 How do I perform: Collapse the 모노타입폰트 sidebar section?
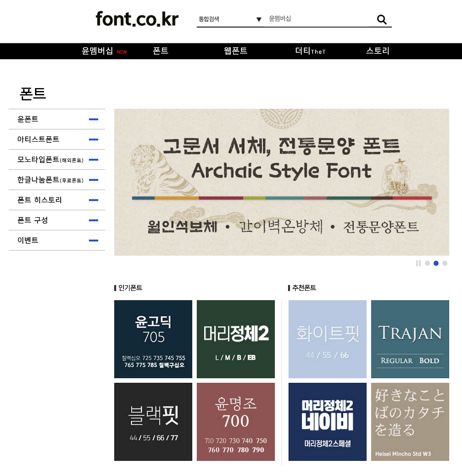93,160
